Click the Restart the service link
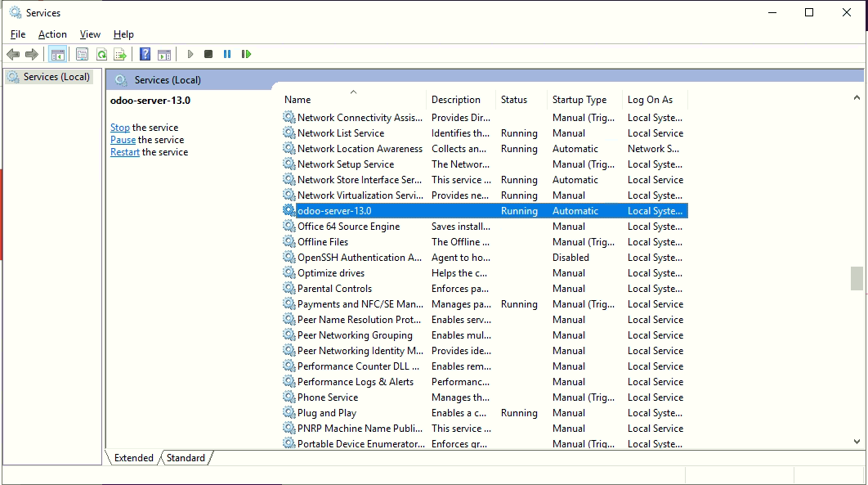Screen dimensions: 868x485 tap(125, 152)
